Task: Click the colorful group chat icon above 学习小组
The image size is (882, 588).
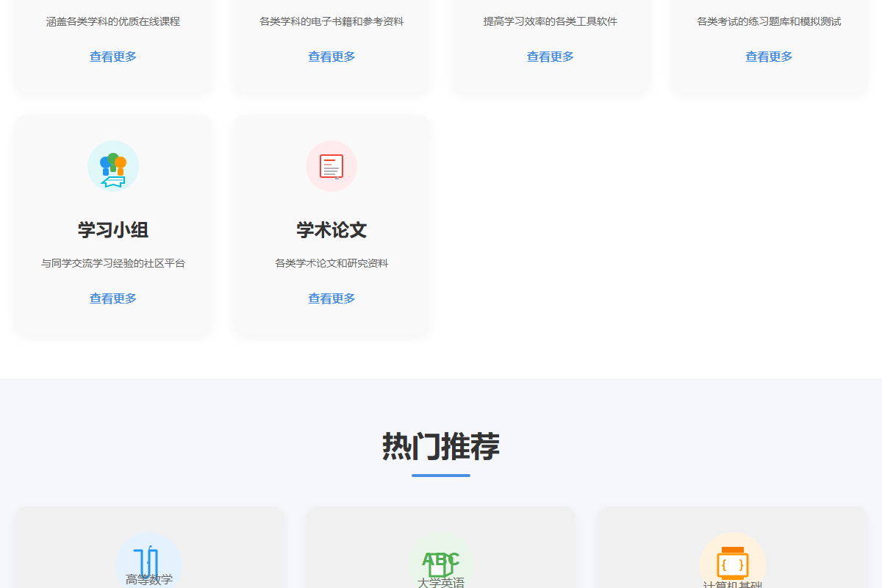Action: (112, 166)
